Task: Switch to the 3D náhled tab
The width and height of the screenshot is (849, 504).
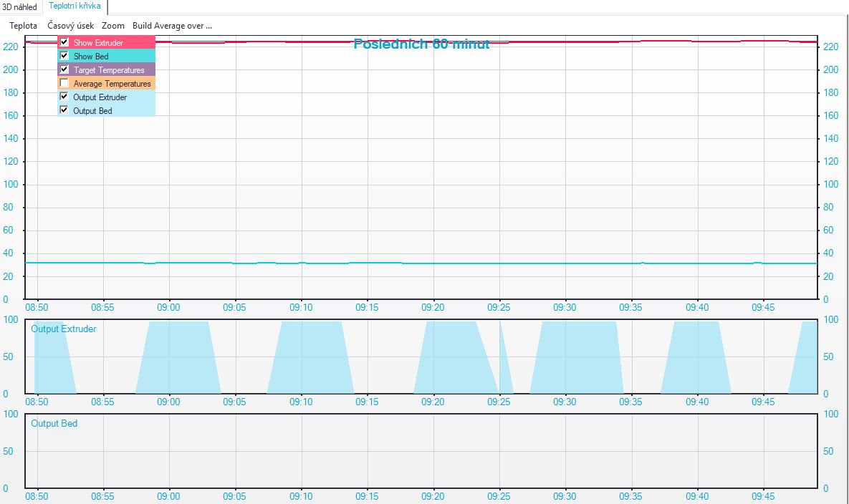Action: pos(20,7)
